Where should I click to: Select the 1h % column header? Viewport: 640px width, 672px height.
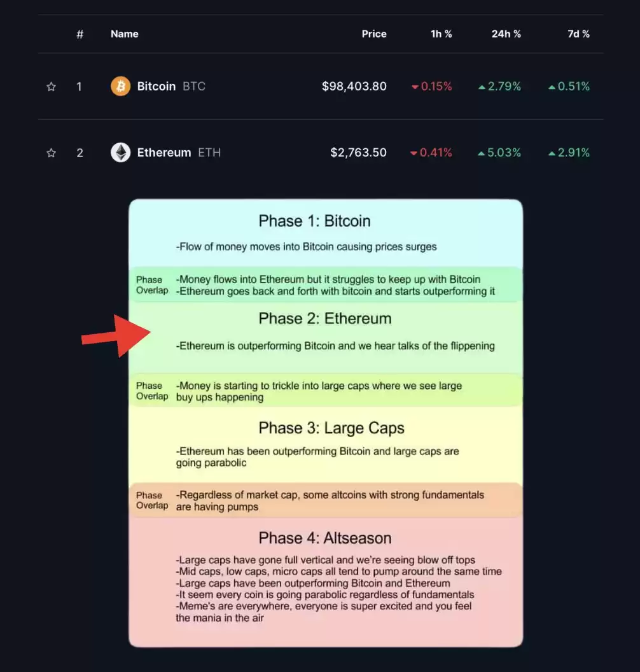[x=442, y=34]
